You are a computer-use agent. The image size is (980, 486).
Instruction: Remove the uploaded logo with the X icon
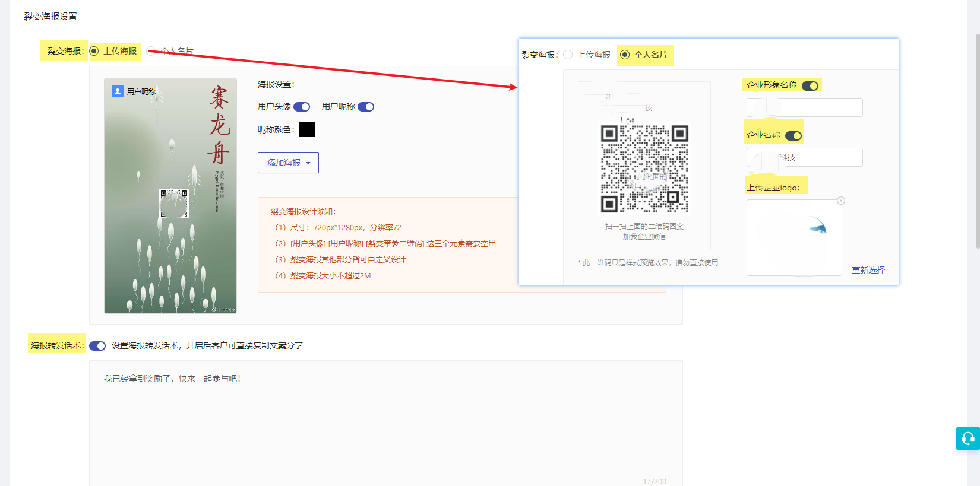pyautogui.click(x=841, y=201)
